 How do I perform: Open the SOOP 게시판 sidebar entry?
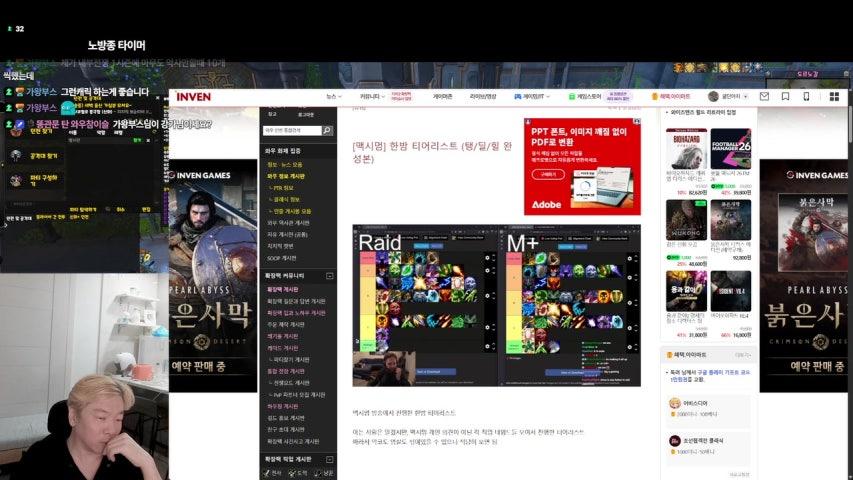[x=281, y=258]
